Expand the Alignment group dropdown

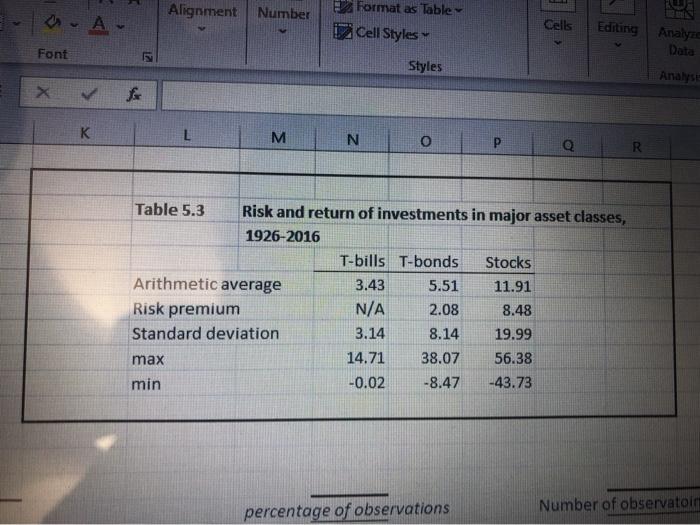pyautogui.click(x=202, y=29)
